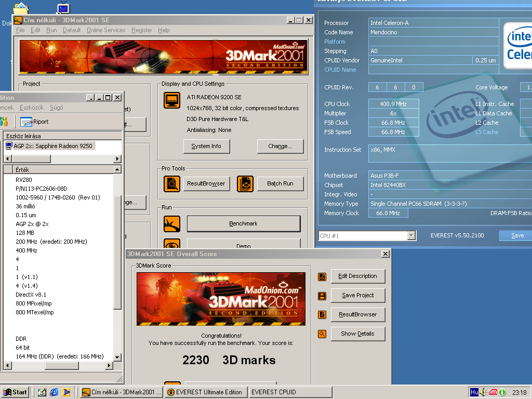Screen dimensions: 532x399
Task: Click the Edit Description button
Action: pos(358,276)
